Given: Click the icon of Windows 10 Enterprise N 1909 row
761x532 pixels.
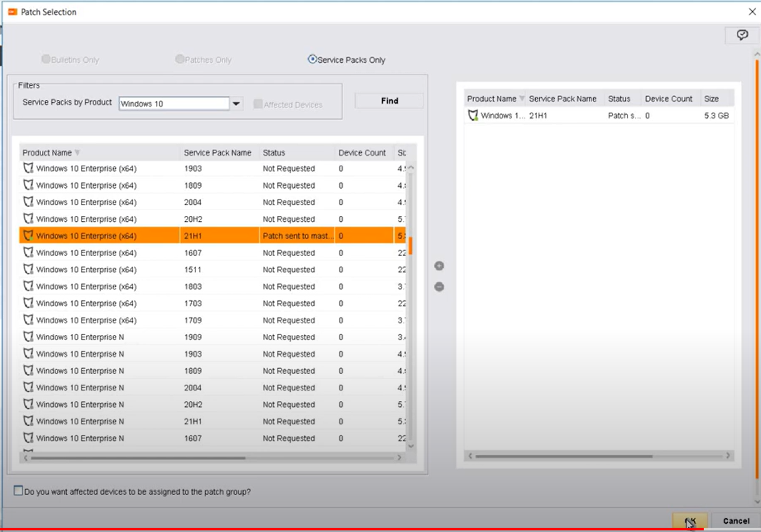Looking at the screenshot, I should [28, 338].
